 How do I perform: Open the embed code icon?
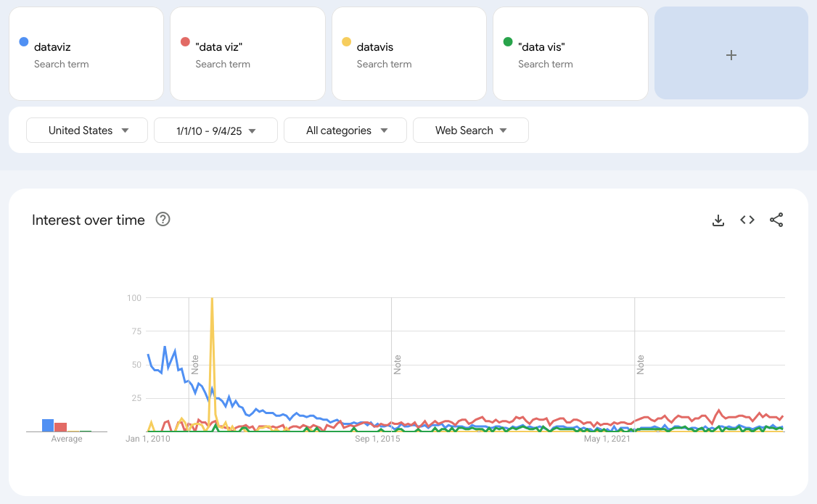tap(747, 220)
